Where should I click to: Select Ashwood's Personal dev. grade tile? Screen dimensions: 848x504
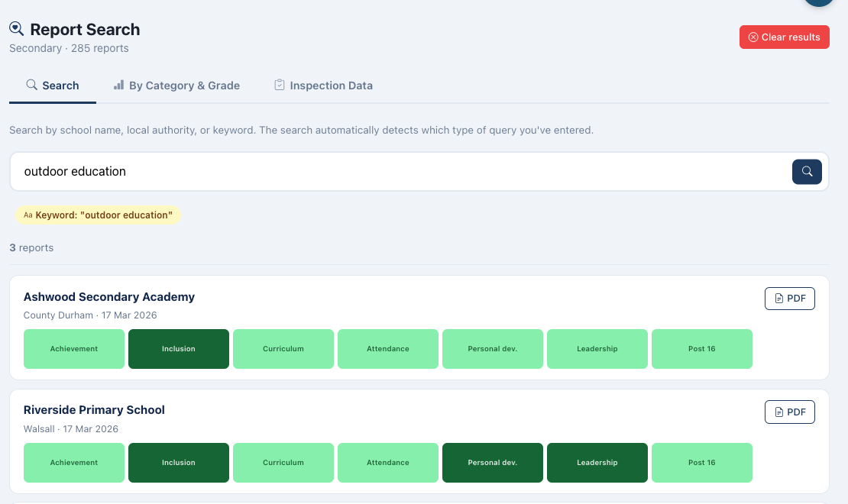click(493, 349)
